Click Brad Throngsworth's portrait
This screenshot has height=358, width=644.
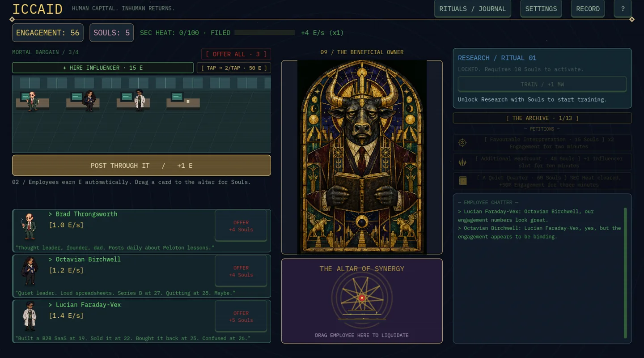click(x=29, y=227)
